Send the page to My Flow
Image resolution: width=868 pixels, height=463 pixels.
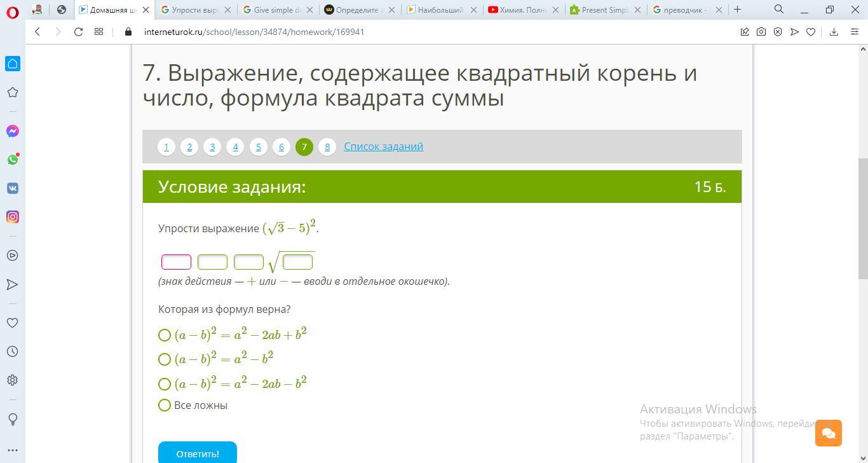[794, 32]
